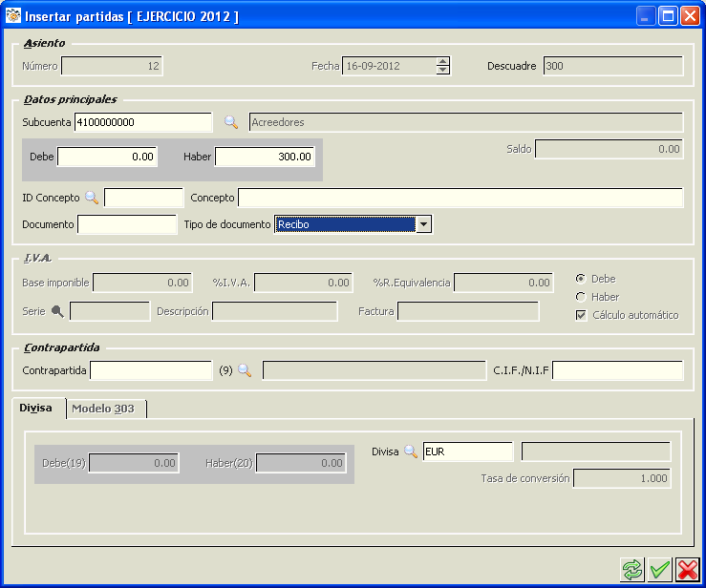This screenshot has height=588, width=706.
Task: Click the Subcuenta input field
Action: click(143, 122)
